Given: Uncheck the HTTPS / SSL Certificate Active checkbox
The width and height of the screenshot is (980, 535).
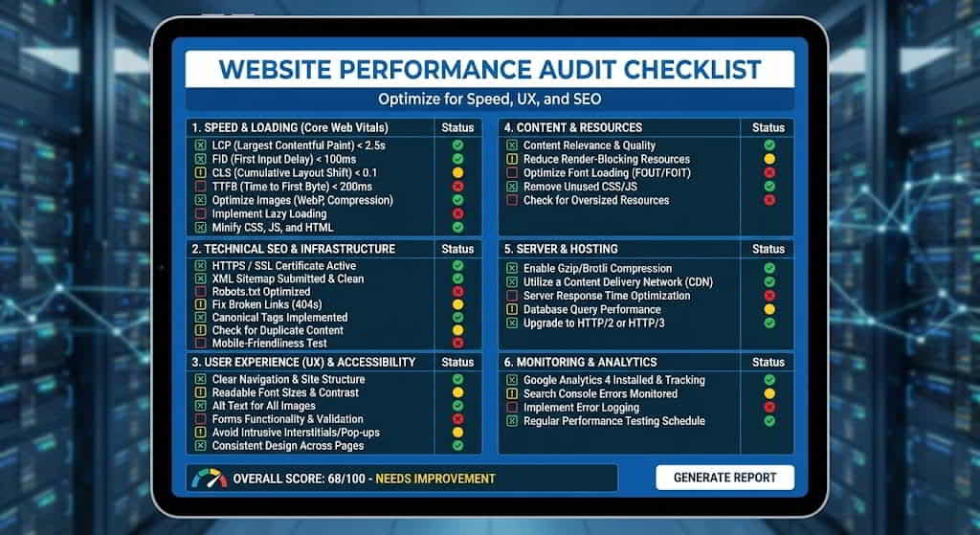Looking at the screenshot, I should (x=200, y=266).
